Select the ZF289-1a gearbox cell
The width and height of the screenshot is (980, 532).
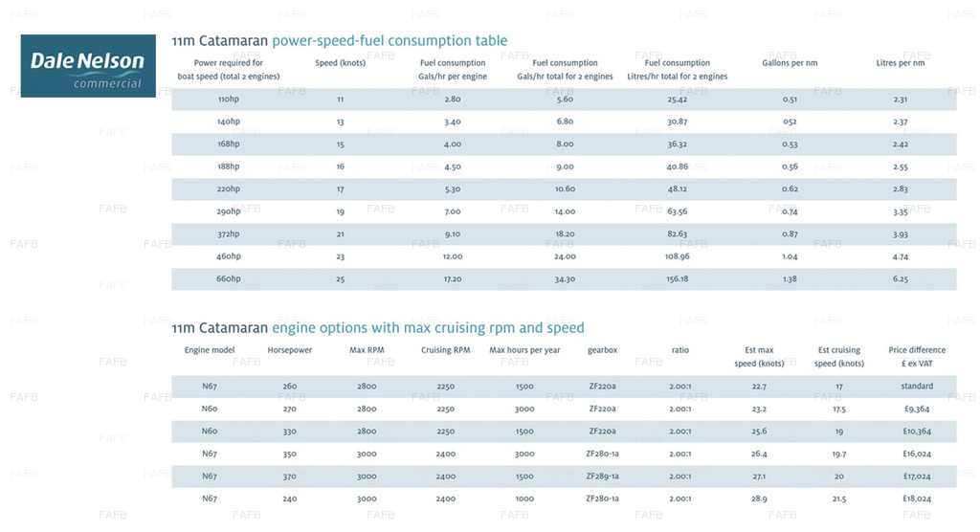click(x=603, y=477)
